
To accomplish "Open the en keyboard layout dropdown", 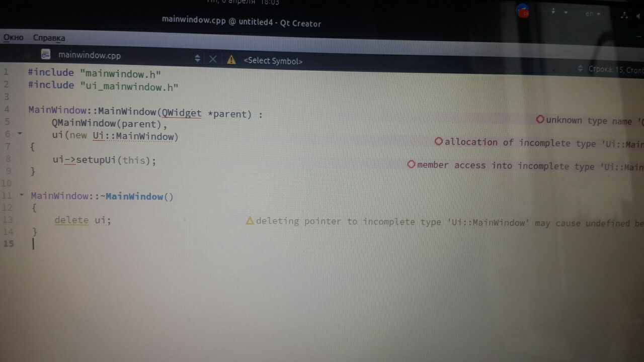I will point(593,14).
